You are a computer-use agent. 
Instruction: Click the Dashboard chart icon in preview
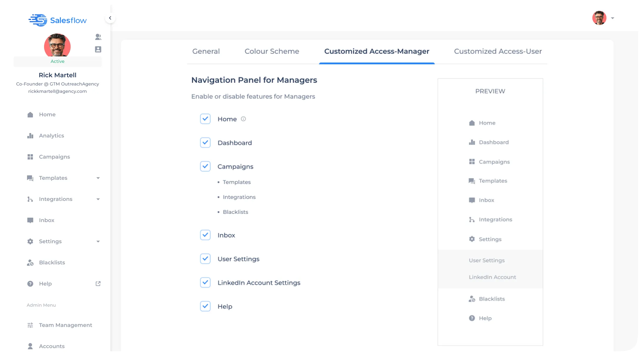(472, 142)
